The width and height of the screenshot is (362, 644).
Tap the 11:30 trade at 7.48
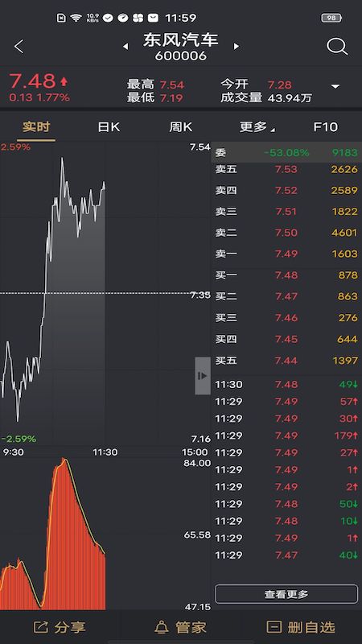(286, 385)
